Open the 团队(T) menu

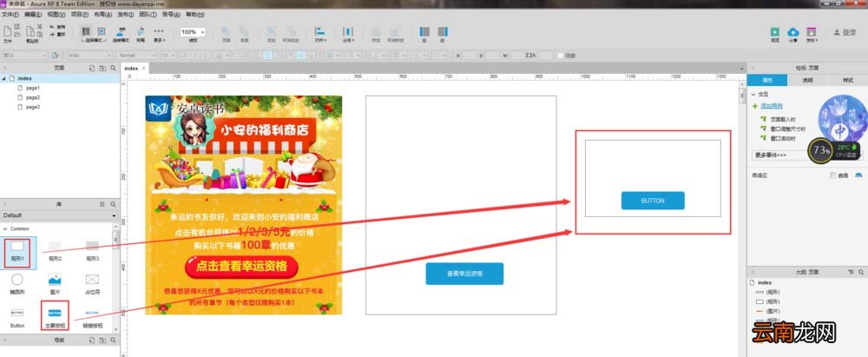click(148, 15)
